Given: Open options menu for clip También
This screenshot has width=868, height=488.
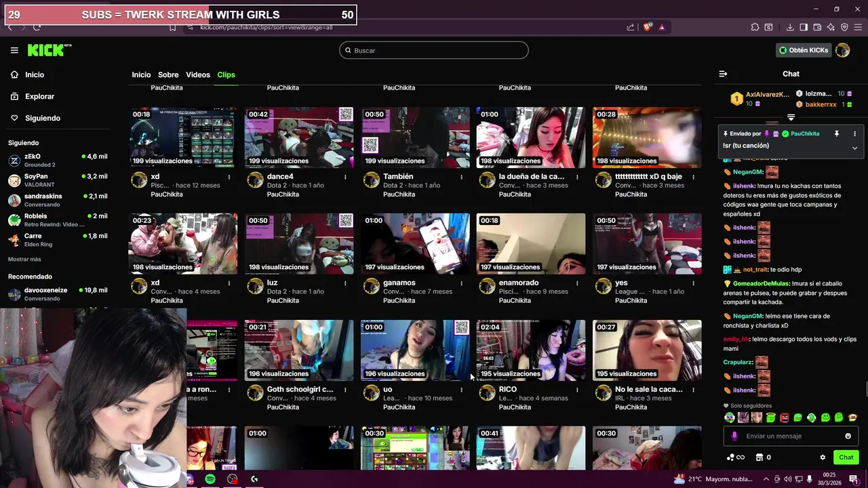Looking at the screenshot, I should tap(461, 177).
